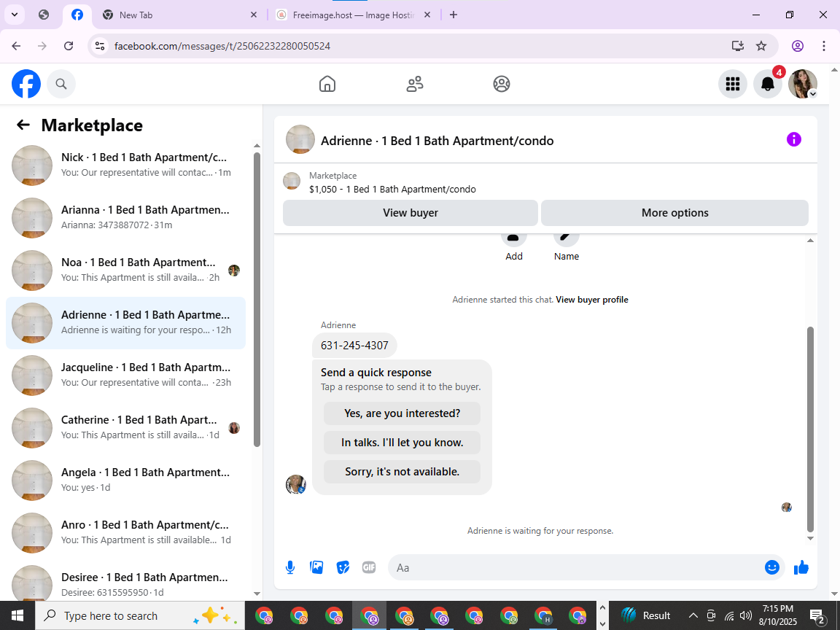Screen dimensions: 840x630
Task: Close the Freeimage.host tab
Action: [x=427, y=15]
